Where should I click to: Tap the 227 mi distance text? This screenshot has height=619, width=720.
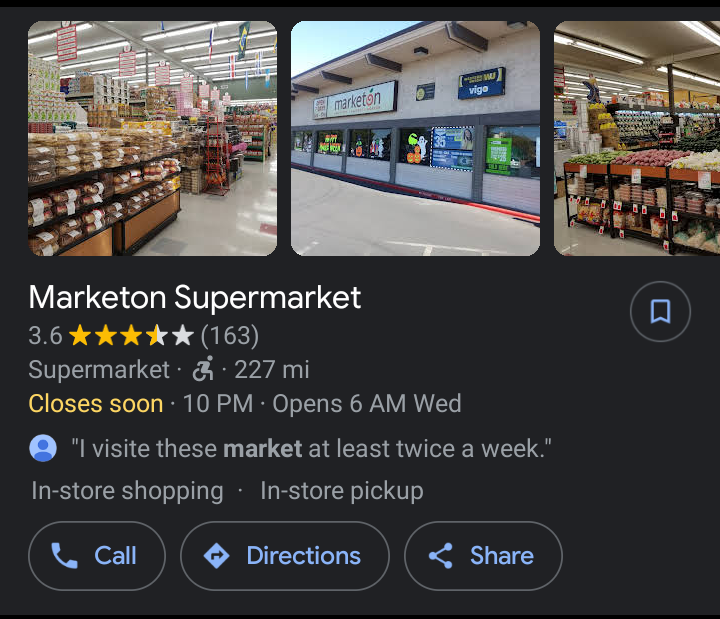[272, 369]
